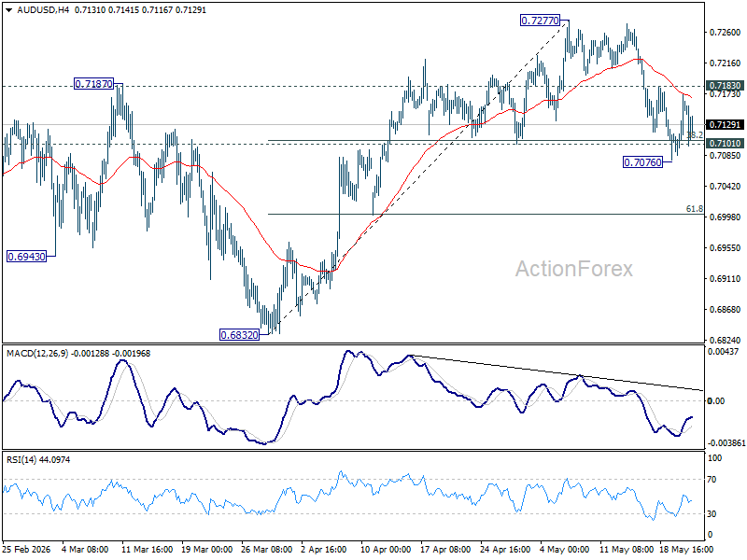Image resolution: width=747 pixels, height=560 pixels.
Task: Click the 24 Apr 16:00 time label
Action: 505,550
